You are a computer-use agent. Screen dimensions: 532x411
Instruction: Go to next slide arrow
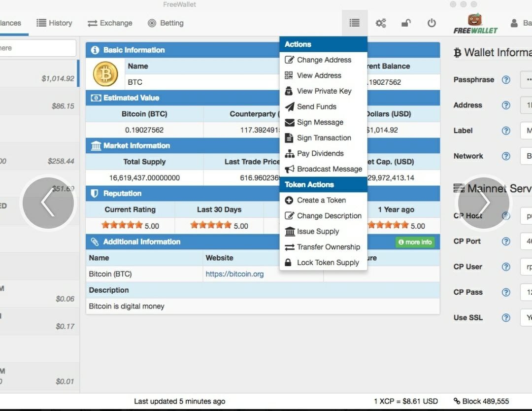coord(484,203)
